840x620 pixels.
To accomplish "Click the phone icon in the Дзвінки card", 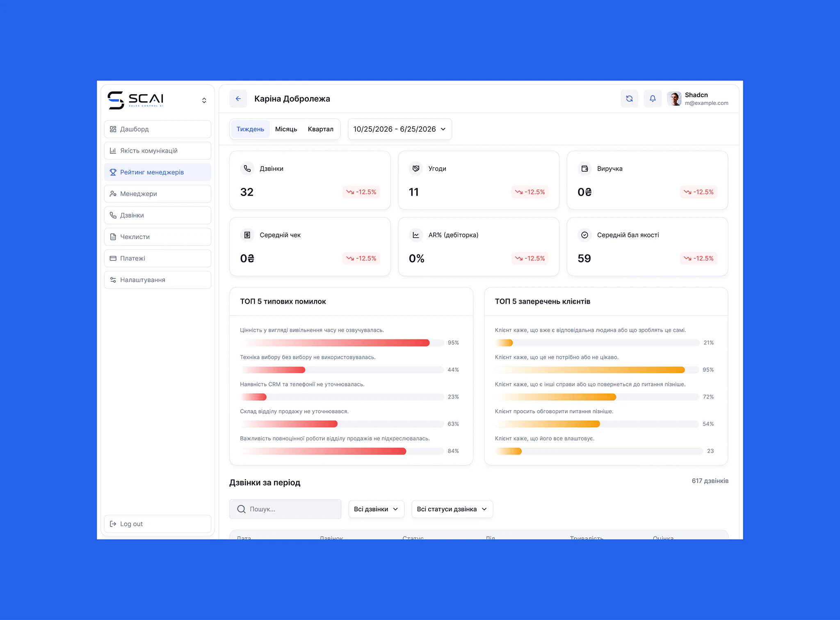I will pyautogui.click(x=247, y=169).
